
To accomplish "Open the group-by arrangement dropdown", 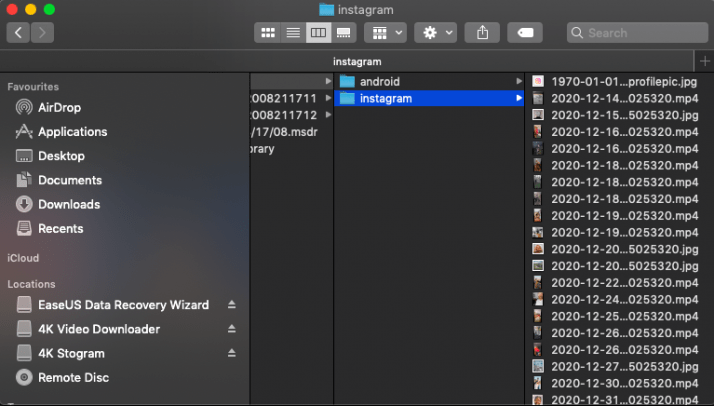I will click(385, 33).
